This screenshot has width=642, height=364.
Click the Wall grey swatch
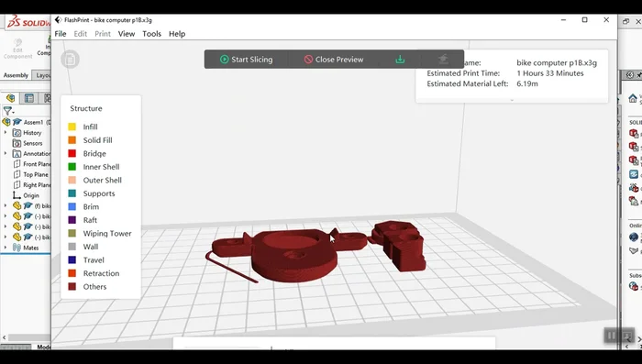[72, 247]
